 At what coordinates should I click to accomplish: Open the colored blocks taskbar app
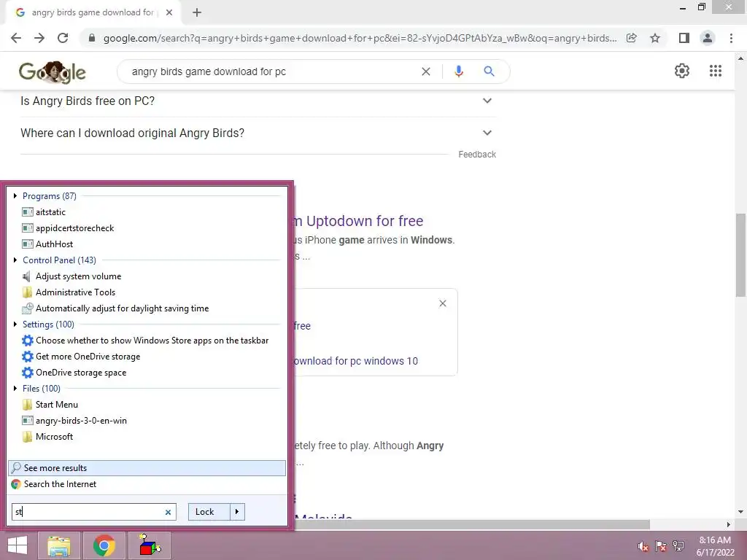click(149, 545)
